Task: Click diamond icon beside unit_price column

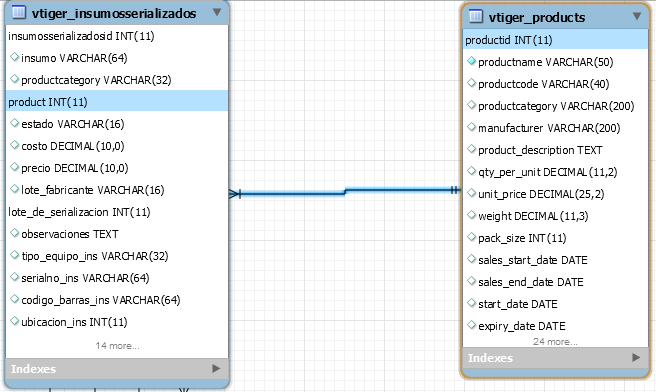Action: tap(472, 193)
